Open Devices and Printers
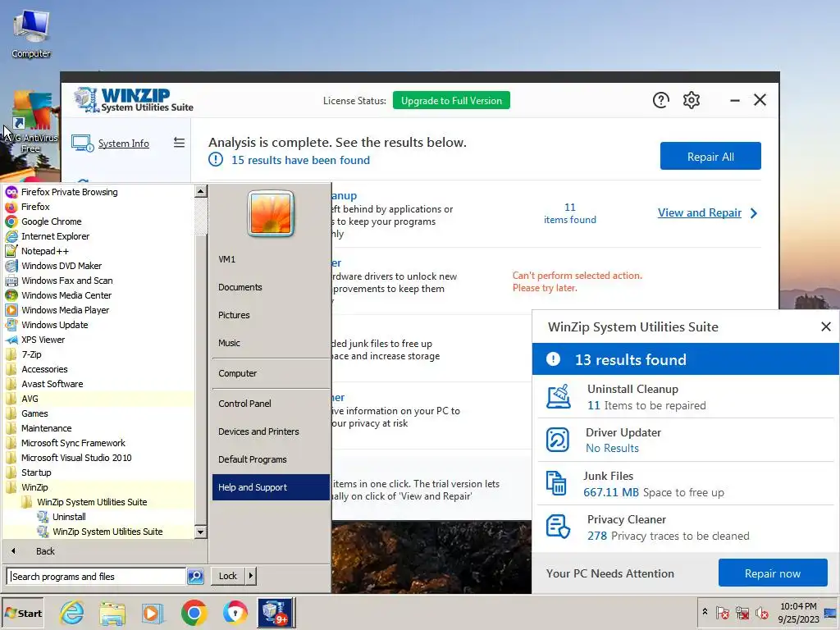 point(258,431)
